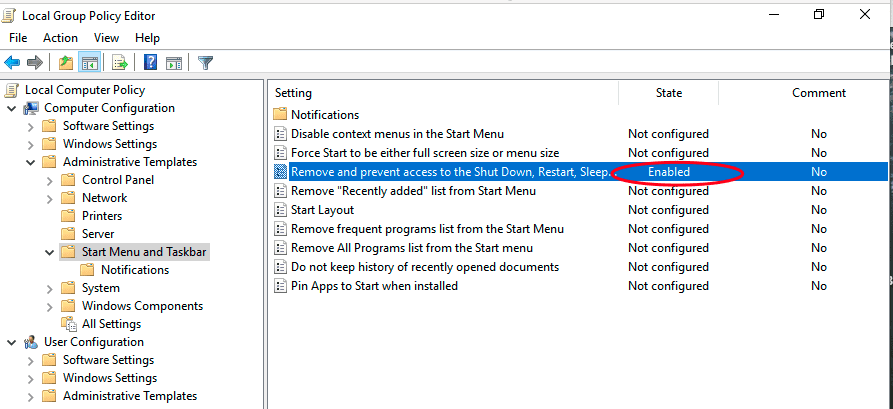
Task: Open the Help menu
Action: point(147,38)
